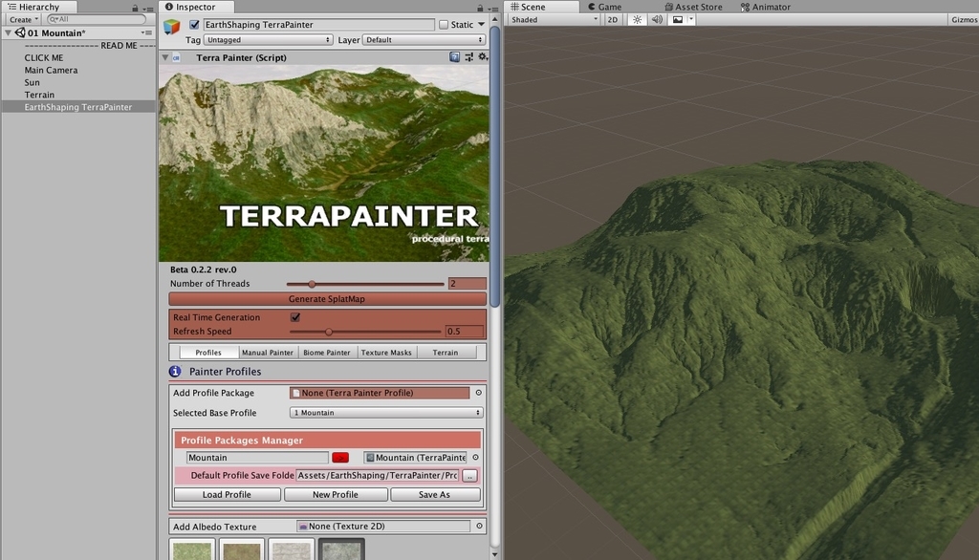Open object picker beside Mountain (TerraPainter field
This screenshot has width=979, height=560.
(x=476, y=458)
